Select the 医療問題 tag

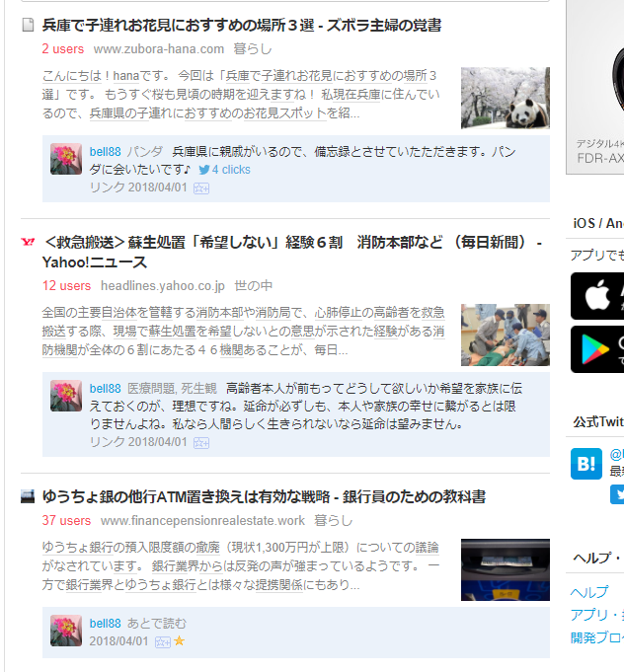[x=151, y=389]
